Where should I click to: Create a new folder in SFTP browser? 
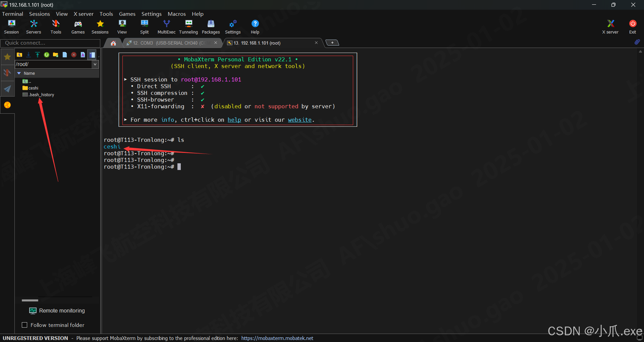click(x=56, y=55)
